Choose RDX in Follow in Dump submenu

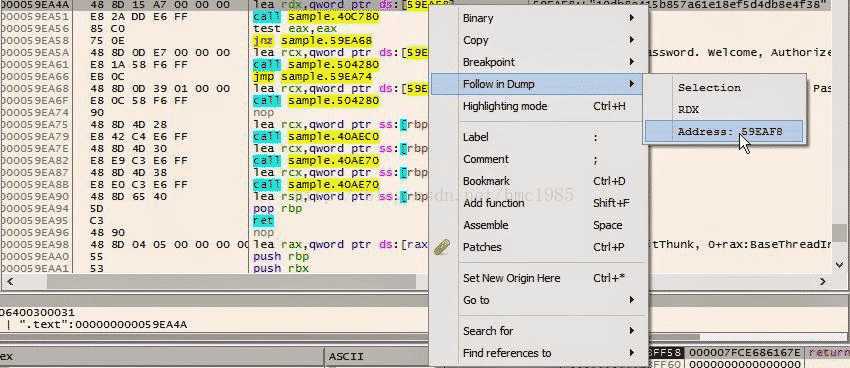pyautogui.click(x=723, y=110)
